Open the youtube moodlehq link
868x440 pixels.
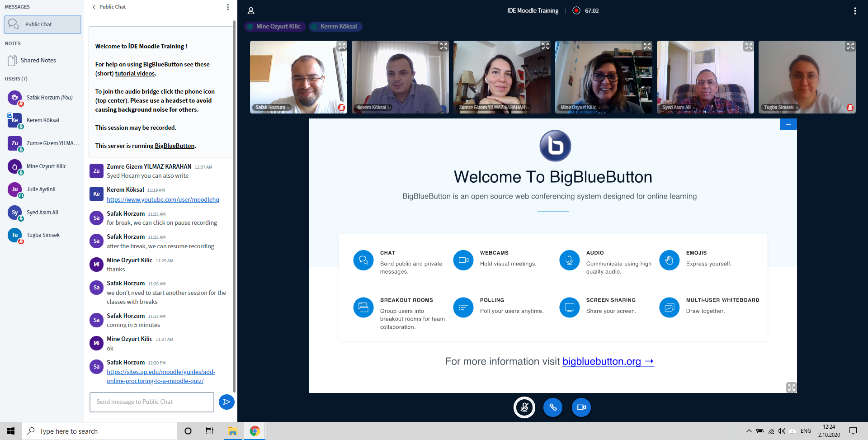(x=163, y=199)
